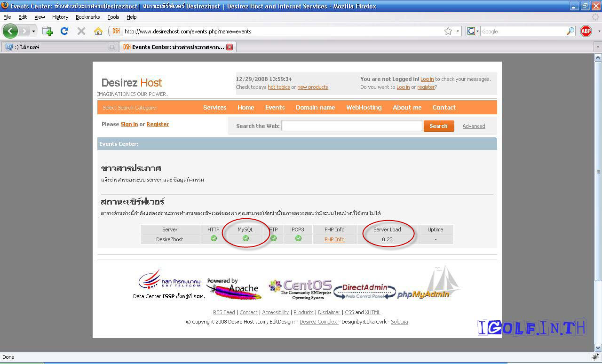602x364 pixels.
Task: Switch to the first tab ":) ไอ้กอล์ฟ"
Action: (x=60, y=47)
